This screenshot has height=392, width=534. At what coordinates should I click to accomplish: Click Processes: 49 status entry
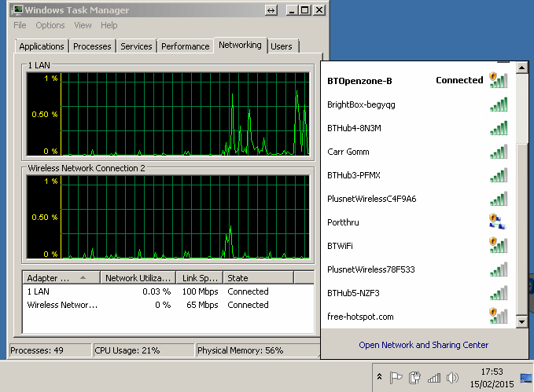[x=50, y=350]
